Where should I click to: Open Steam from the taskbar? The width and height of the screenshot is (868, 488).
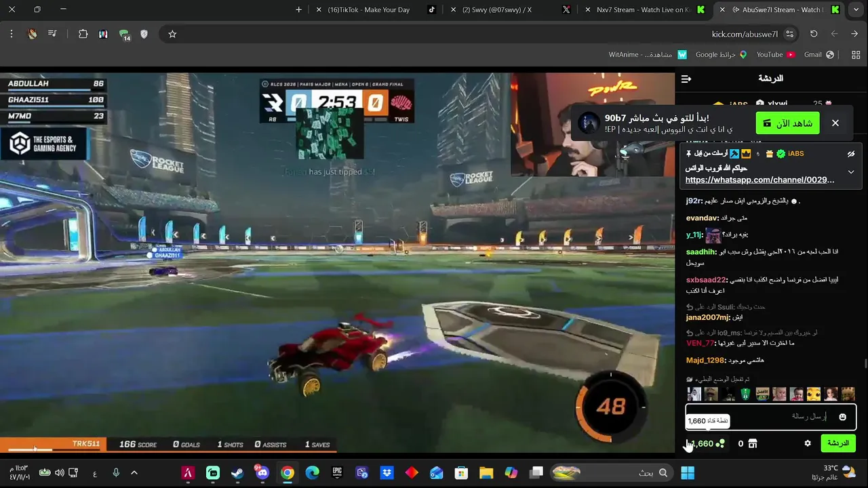[237, 472]
